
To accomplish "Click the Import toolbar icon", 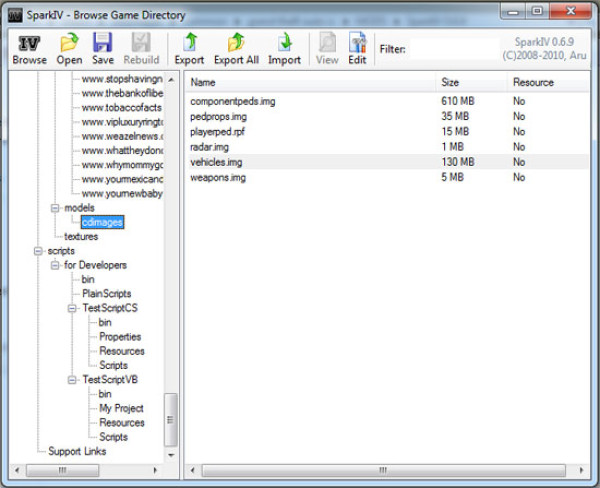I will pyautogui.click(x=284, y=47).
